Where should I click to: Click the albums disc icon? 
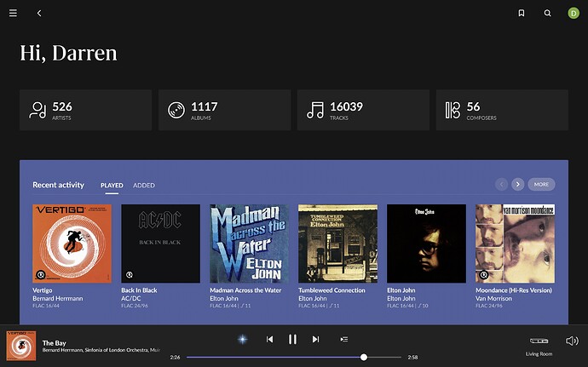[176, 110]
